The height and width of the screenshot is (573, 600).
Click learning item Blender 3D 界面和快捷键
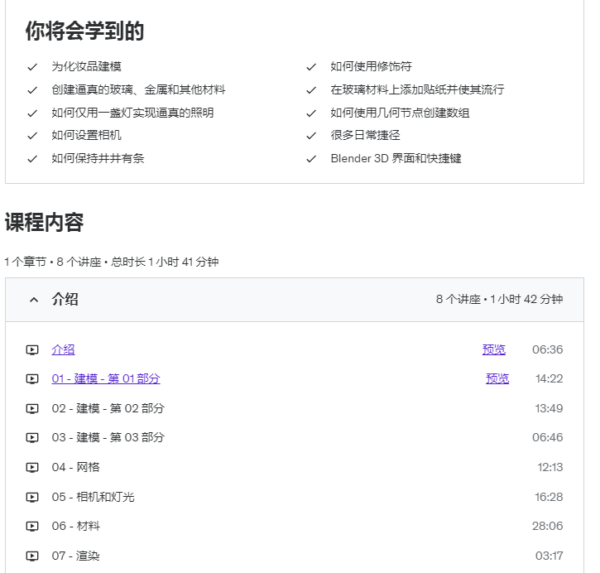coord(396,158)
